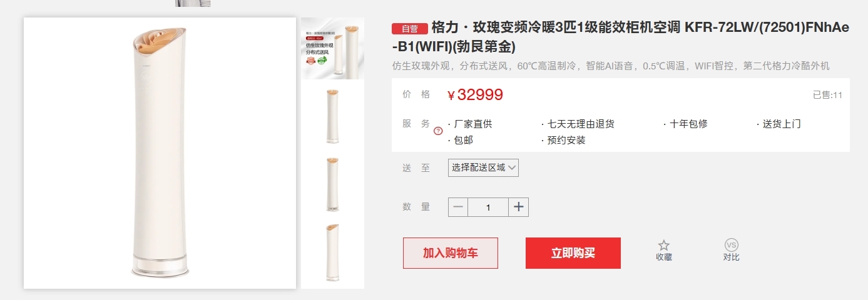Increase quantity with the plus button
Viewport: 868px width, 300px height.
(518, 207)
